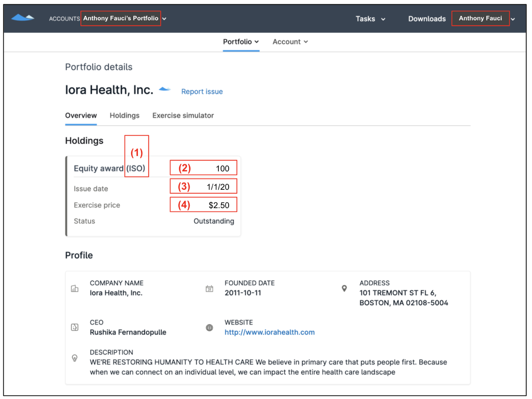Viewport: 532px width, 399px height.
Task: Visit the iorahealth.com website link
Action: click(269, 332)
